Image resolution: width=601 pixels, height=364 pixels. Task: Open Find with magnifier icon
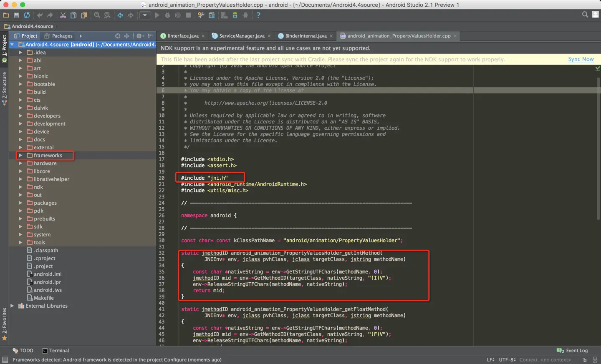point(97,15)
